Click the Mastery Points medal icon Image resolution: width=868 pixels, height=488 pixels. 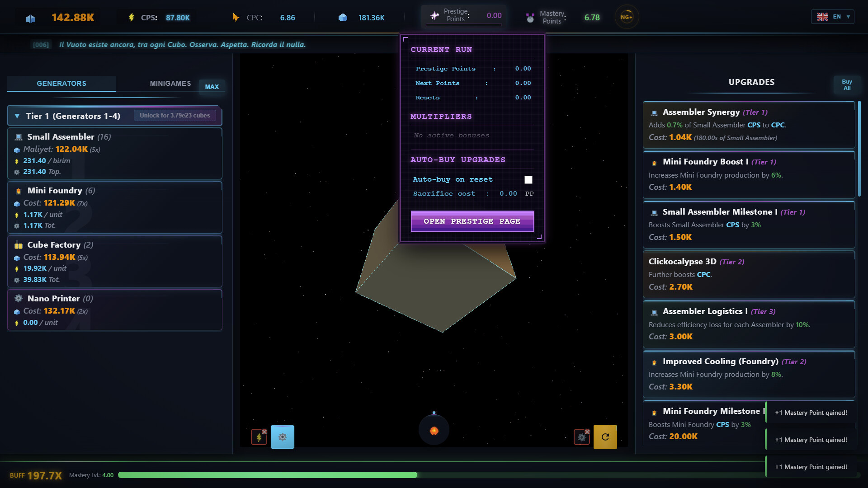pyautogui.click(x=529, y=17)
